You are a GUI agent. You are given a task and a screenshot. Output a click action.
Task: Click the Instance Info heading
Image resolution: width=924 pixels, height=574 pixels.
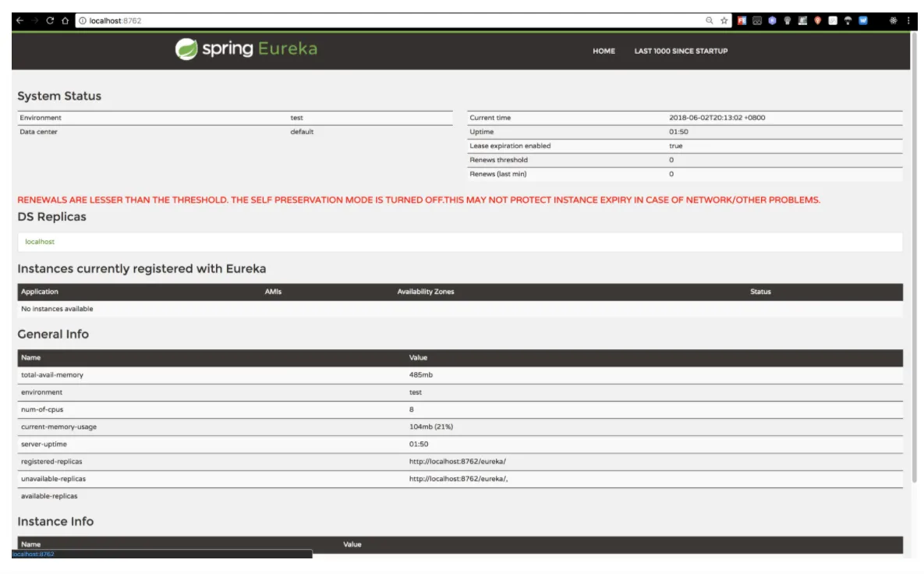(55, 522)
